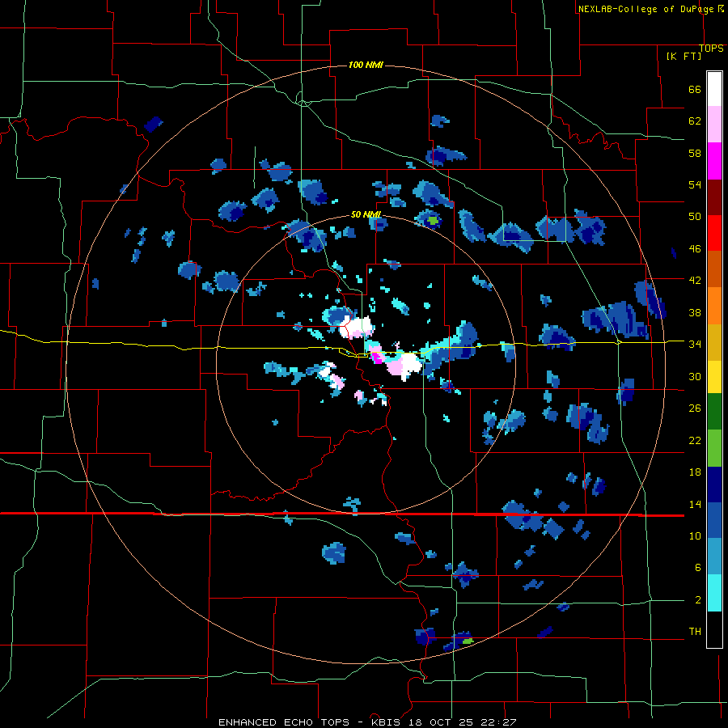Click the 14 legend value
This screenshot has height=728, width=728.
tap(695, 504)
